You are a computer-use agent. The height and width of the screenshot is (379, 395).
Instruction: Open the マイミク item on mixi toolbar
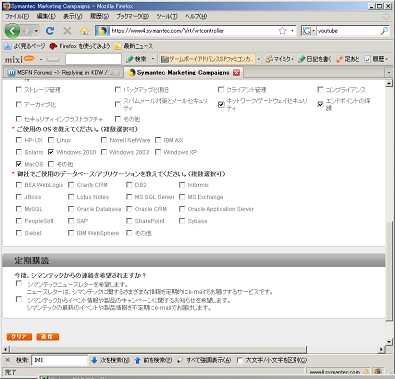pos(279,59)
